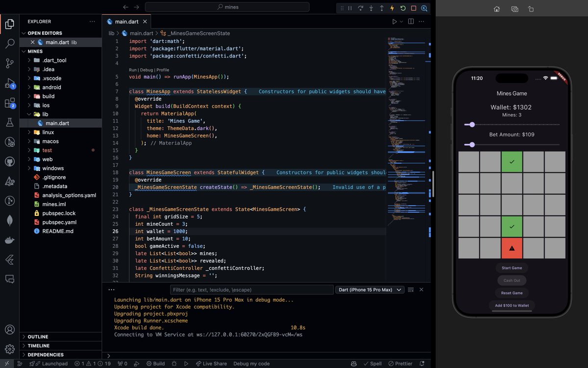The image size is (588, 368).
Task: Open the MongoDB leaf view
Action: coord(9,220)
